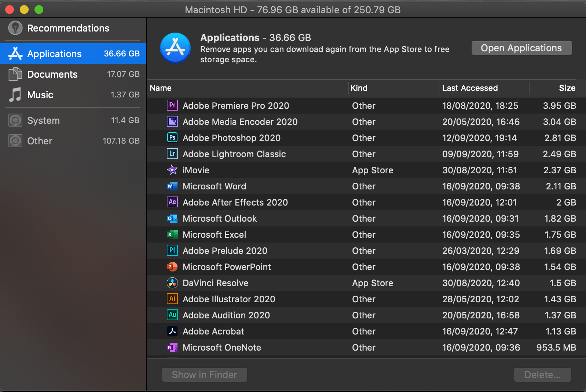Click the Adobe Acrobat icon
The image size is (586, 392).
coord(172,331)
